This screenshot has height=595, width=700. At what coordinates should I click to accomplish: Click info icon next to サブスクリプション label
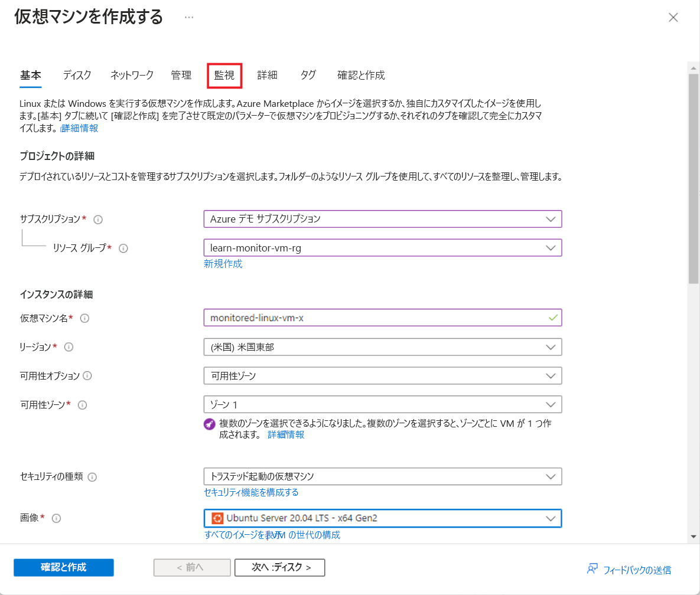click(98, 220)
